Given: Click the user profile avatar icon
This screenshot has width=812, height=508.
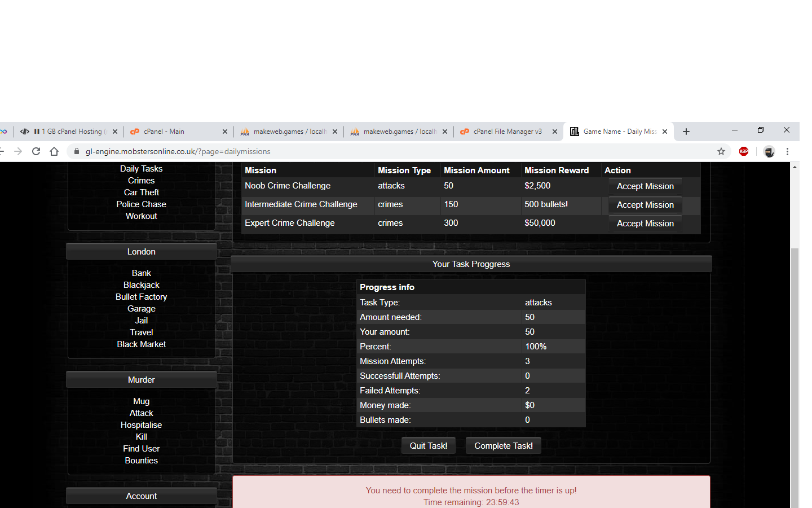Looking at the screenshot, I should tap(769, 151).
